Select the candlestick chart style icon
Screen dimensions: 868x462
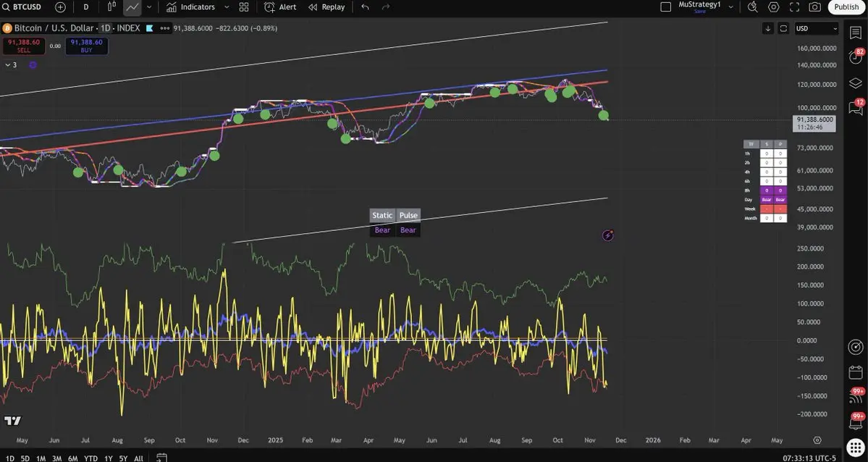[x=111, y=7]
